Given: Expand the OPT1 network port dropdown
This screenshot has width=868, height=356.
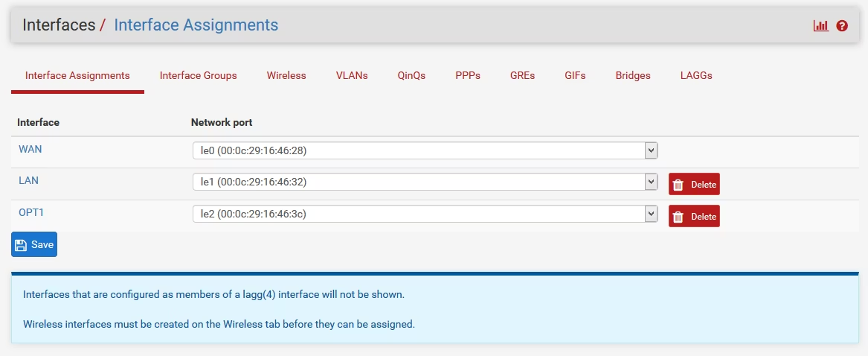Looking at the screenshot, I should pyautogui.click(x=425, y=214).
